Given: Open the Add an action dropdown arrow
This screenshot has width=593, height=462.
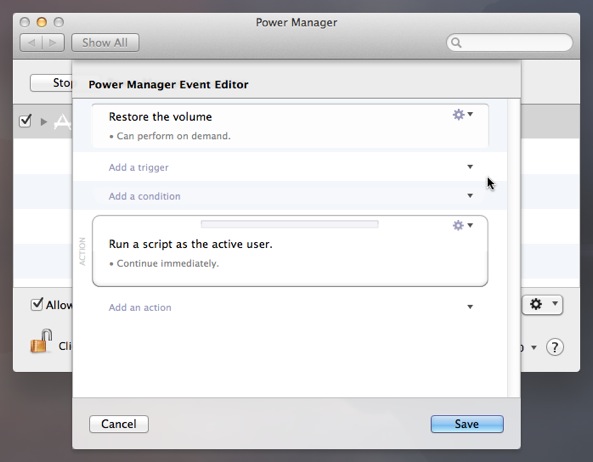Looking at the screenshot, I should (470, 307).
